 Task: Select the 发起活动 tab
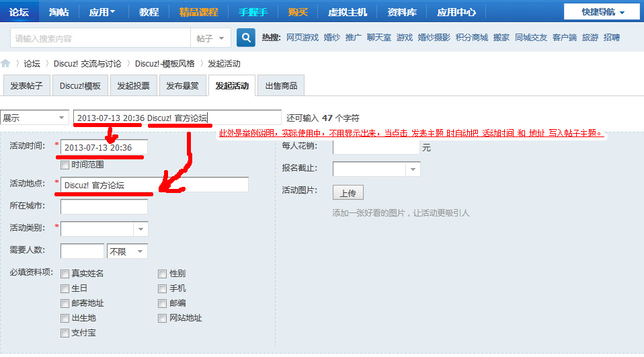(x=232, y=86)
